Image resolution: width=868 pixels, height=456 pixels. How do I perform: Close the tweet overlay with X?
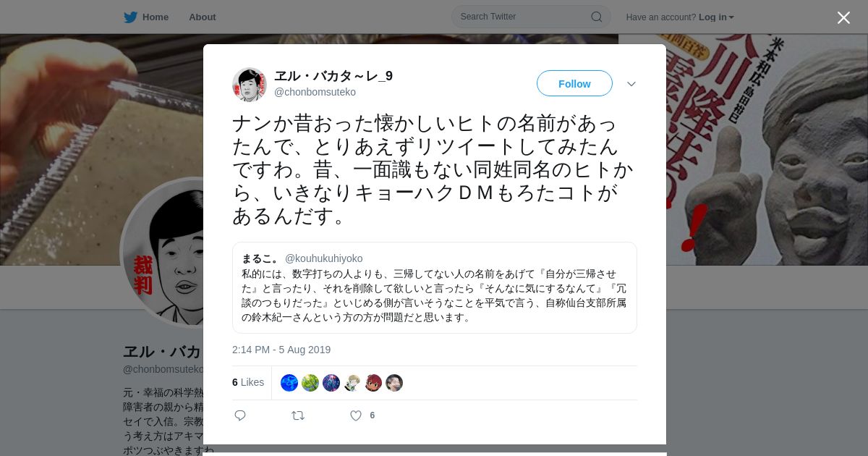843,17
